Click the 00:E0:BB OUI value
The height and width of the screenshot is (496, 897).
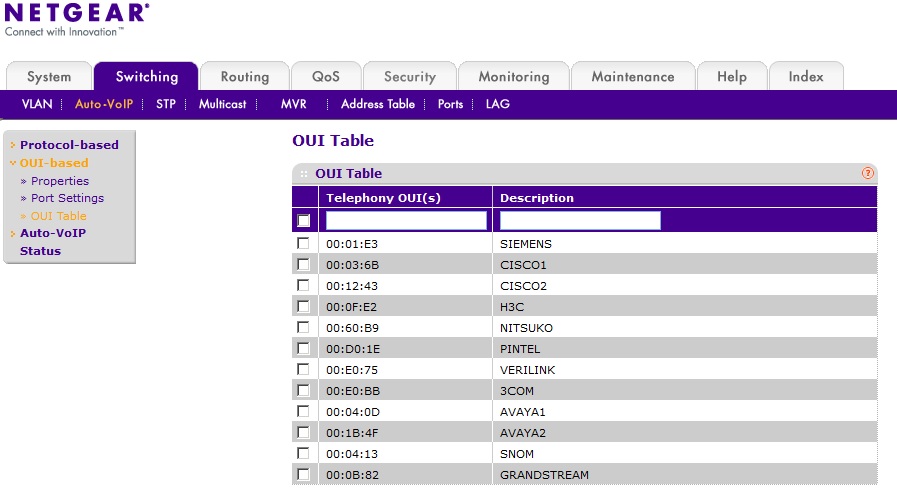click(x=353, y=391)
